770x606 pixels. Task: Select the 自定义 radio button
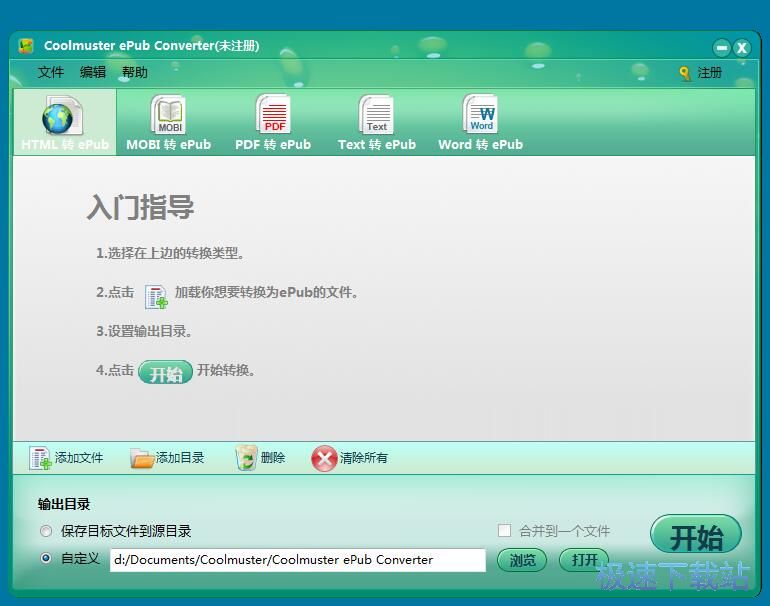(x=46, y=558)
